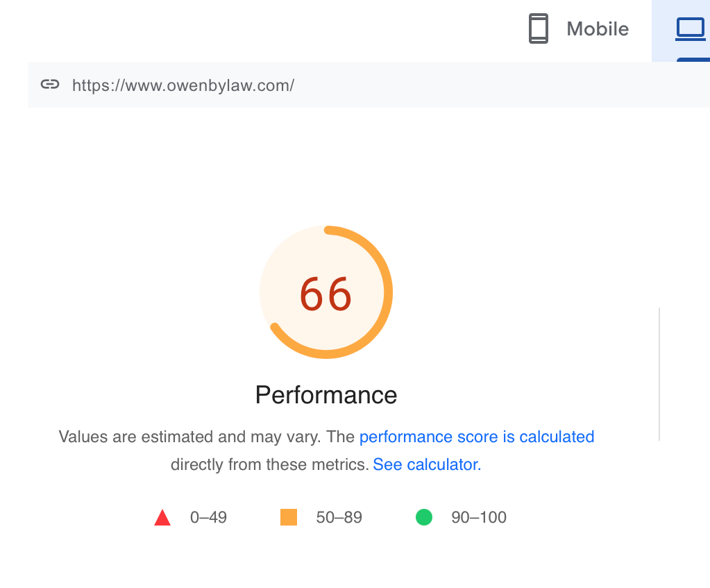Switch to the Mobile tab label
The width and height of the screenshot is (710, 588).
[598, 29]
